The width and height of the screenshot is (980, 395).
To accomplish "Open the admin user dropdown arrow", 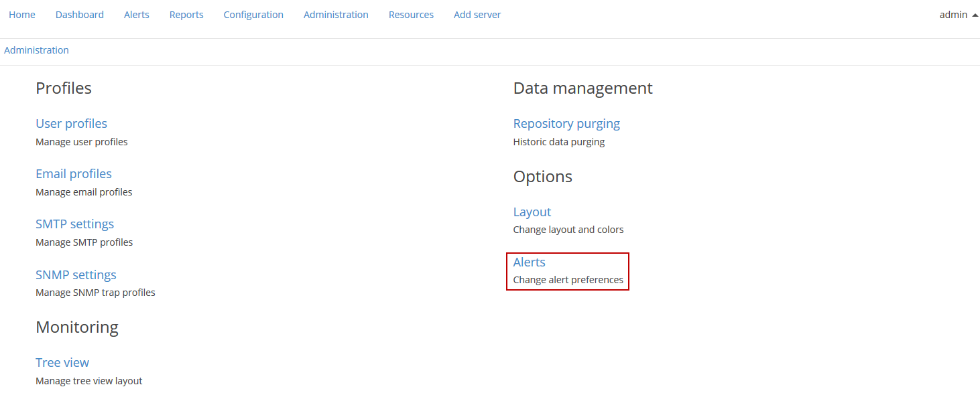I will pyautogui.click(x=975, y=15).
